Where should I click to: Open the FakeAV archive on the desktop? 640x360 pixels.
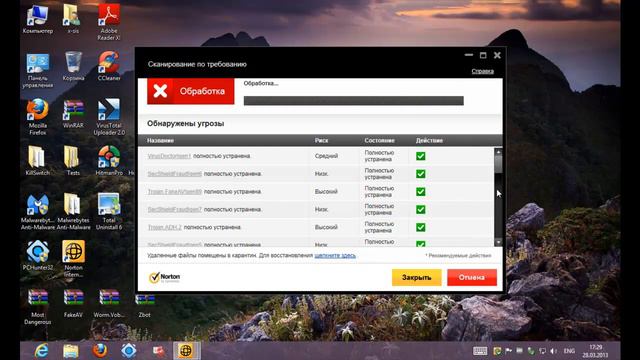tap(73, 303)
